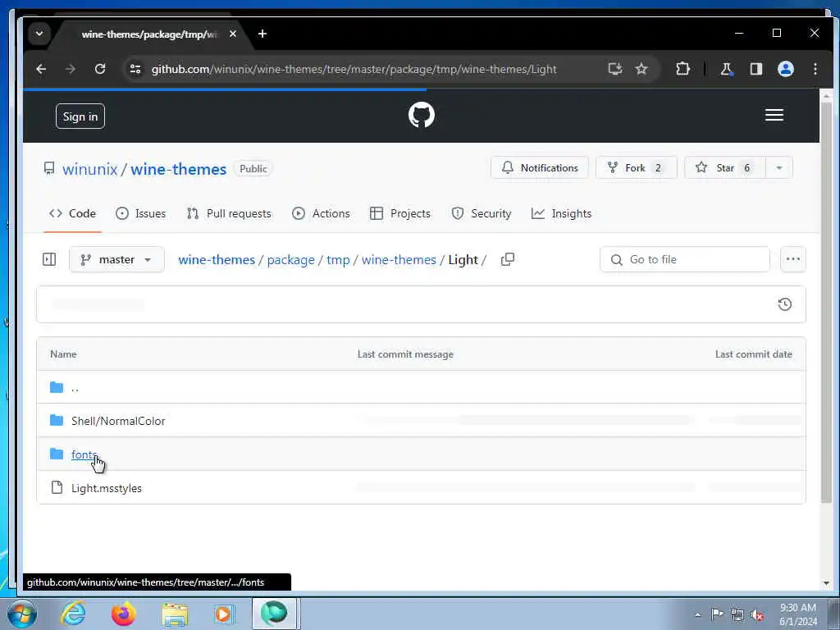This screenshot has width=840, height=630.
Task: Open the fonts folder
Action: [84, 454]
